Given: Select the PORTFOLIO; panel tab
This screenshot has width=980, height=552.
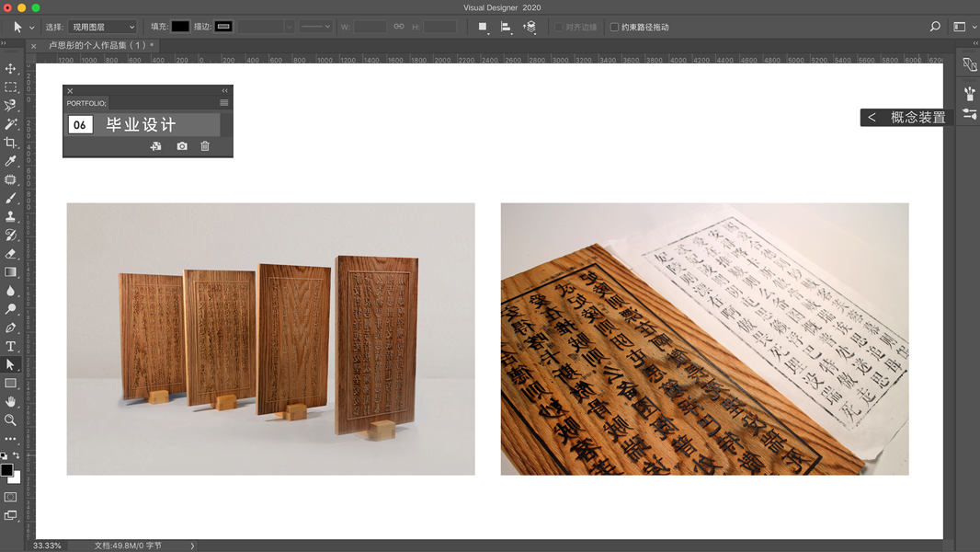Looking at the screenshot, I should [x=86, y=103].
